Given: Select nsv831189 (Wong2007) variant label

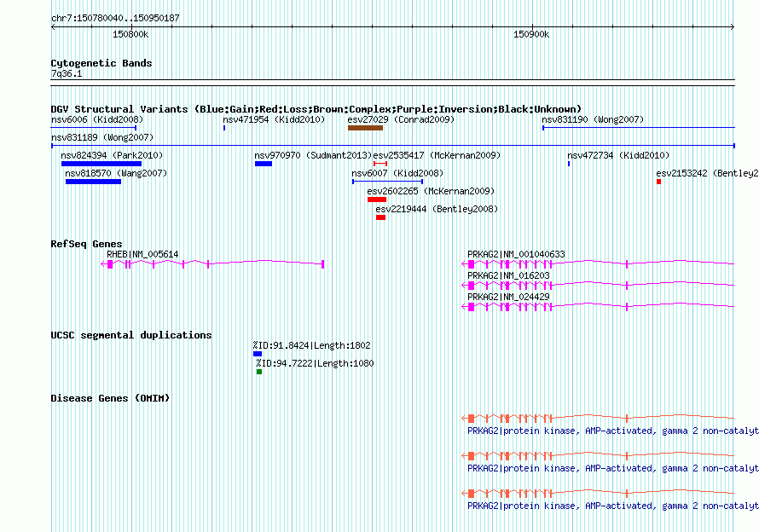Looking at the screenshot, I should pos(102,137).
